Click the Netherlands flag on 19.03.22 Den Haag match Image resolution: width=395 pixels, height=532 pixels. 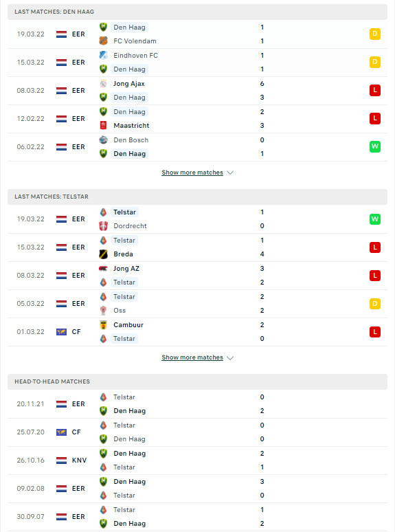[x=61, y=34]
